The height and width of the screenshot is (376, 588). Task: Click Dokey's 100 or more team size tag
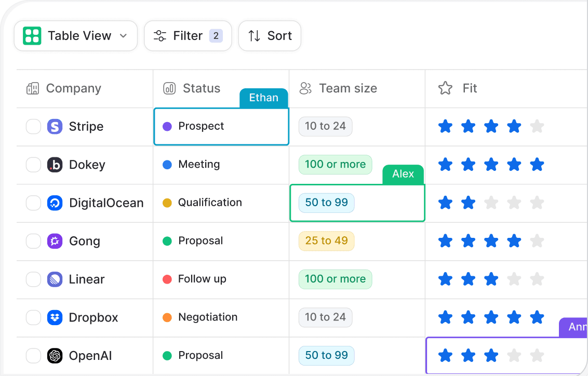(335, 165)
